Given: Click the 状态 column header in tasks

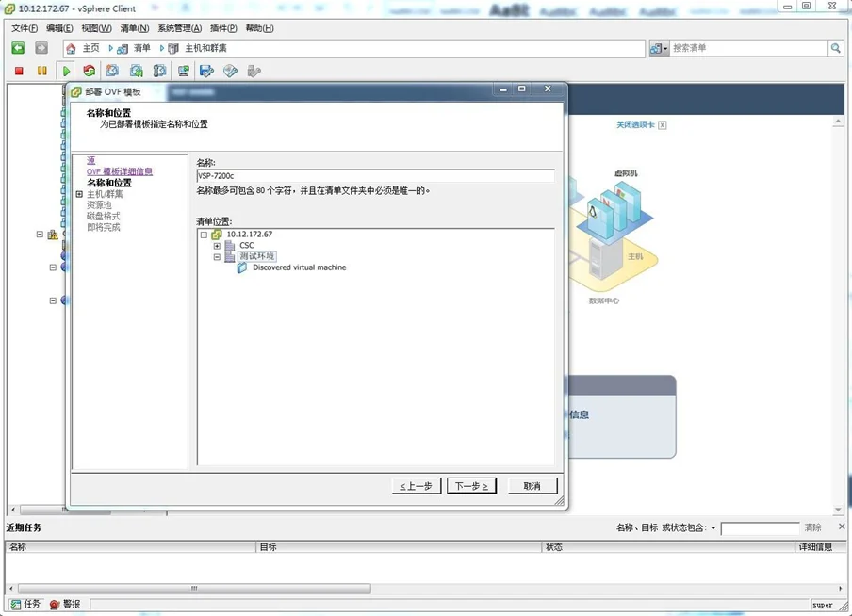Looking at the screenshot, I should 669,547.
